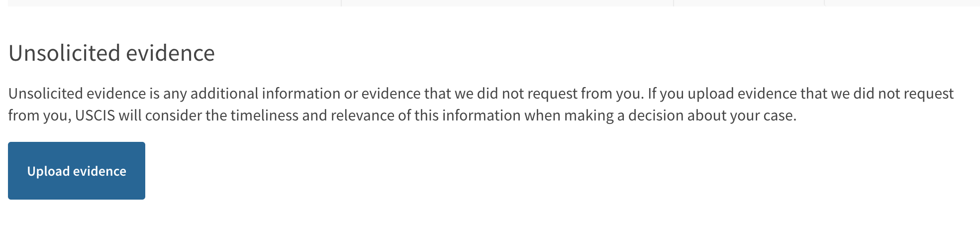The height and width of the screenshot is (225, 980).
Task: Click the word relevance in the description
Action: [361, 115]
